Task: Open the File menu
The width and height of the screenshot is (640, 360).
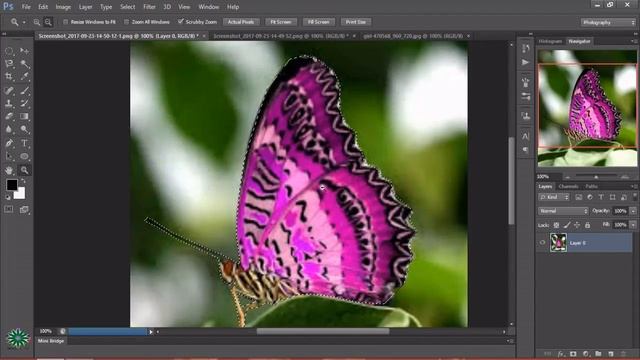Action: 26,7
